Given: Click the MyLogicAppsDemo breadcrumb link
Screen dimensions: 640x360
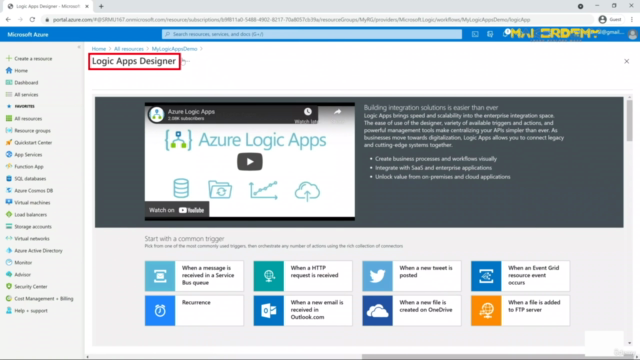Looking at the screenshot, I should click(174, 49).
